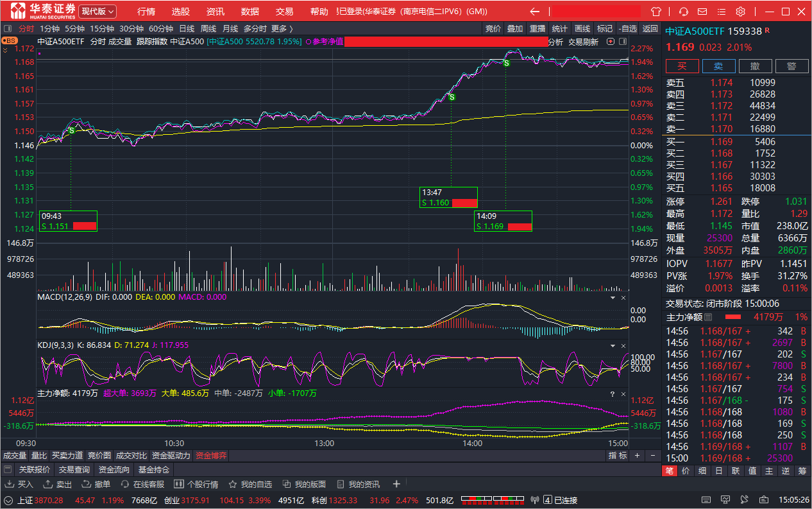Click the red 买 buy button

[x=682, y=66]
